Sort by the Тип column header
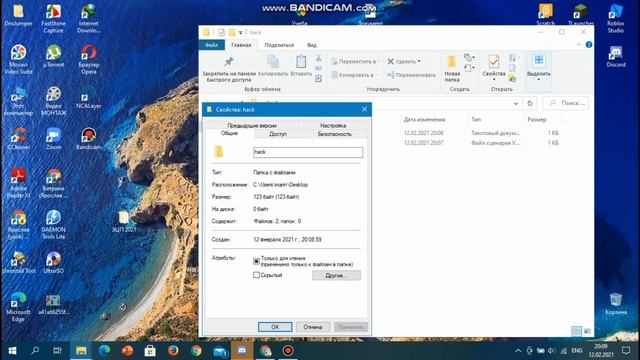The width and height of the screenshot is (640, 360). [x=476, y=120]
